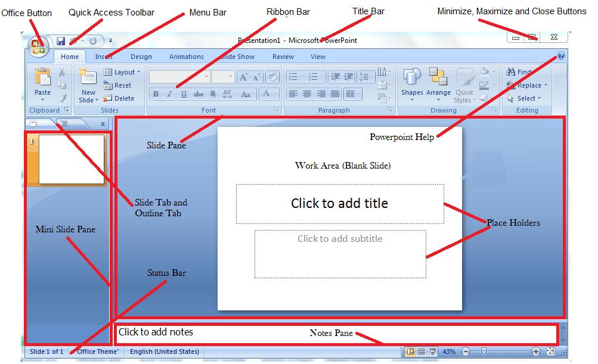Open PowerPoint Help question mark icon
Image resolution: width=598 pixels, height=364 pixels.
pyautogui.click(x=561, y=56)
